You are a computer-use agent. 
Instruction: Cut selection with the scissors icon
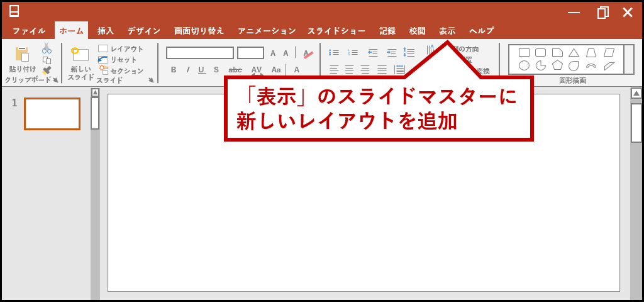[47, 48]
